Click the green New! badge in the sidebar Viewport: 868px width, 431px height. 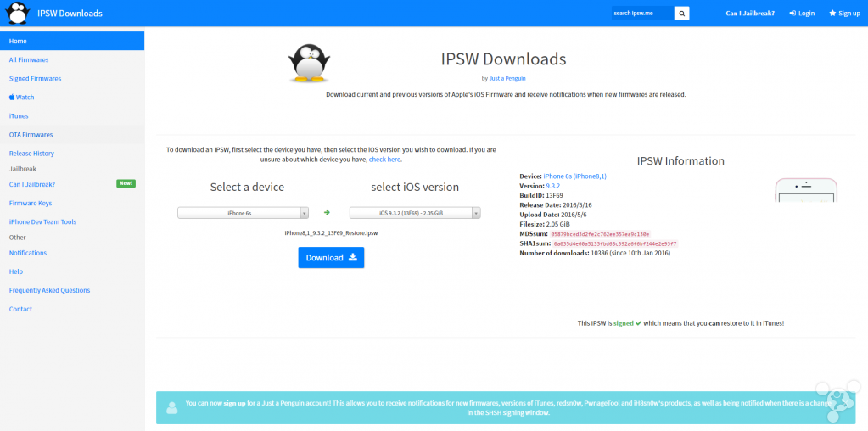click(126, 184)
